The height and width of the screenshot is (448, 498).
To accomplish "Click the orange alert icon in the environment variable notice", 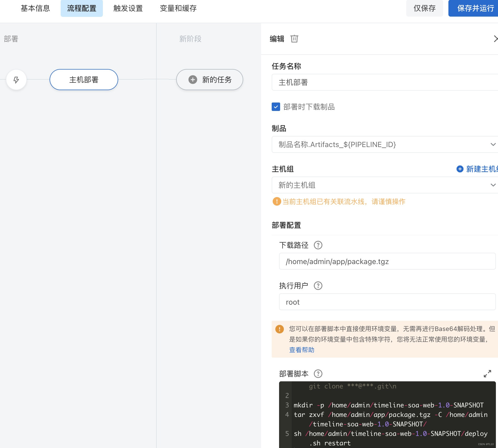I will [280, 329].
